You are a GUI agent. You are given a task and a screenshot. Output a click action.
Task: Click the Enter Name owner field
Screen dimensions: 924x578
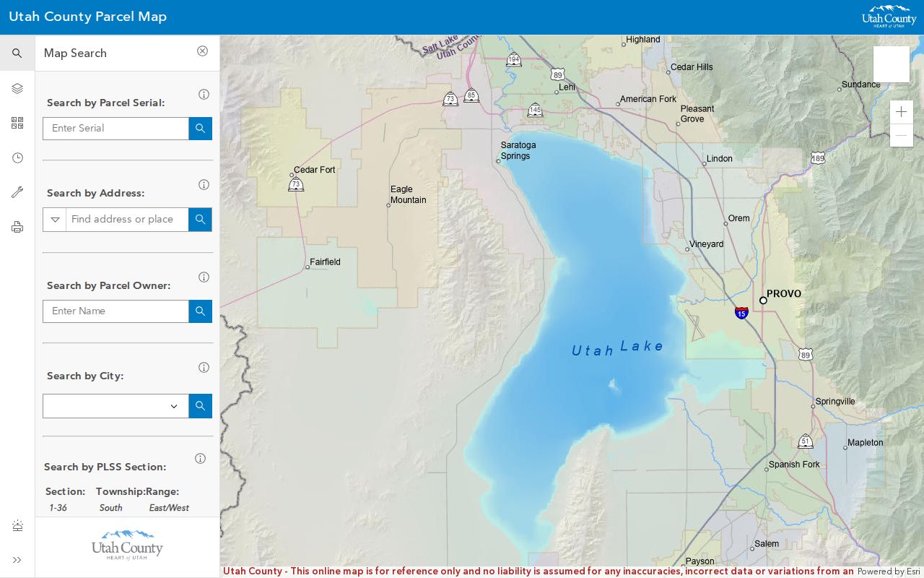point(115,311)
